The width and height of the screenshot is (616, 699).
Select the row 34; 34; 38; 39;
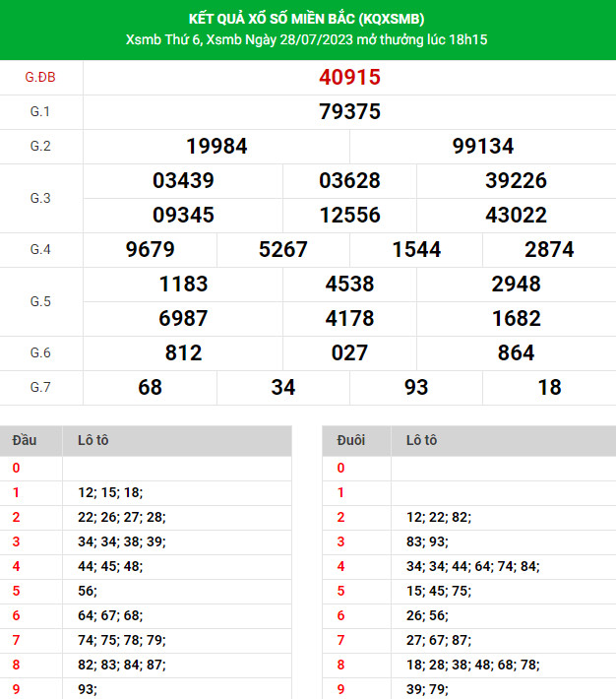tap(146, 541)
